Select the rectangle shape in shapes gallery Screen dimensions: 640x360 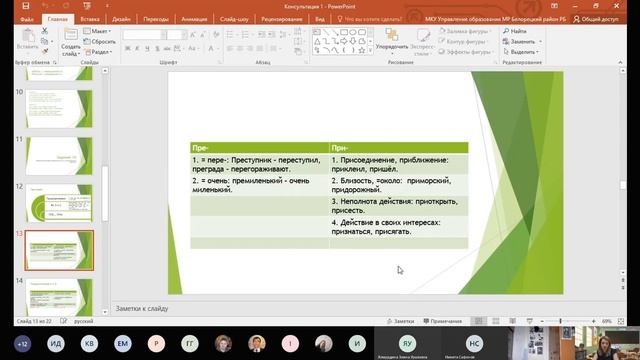click(344, 32)
